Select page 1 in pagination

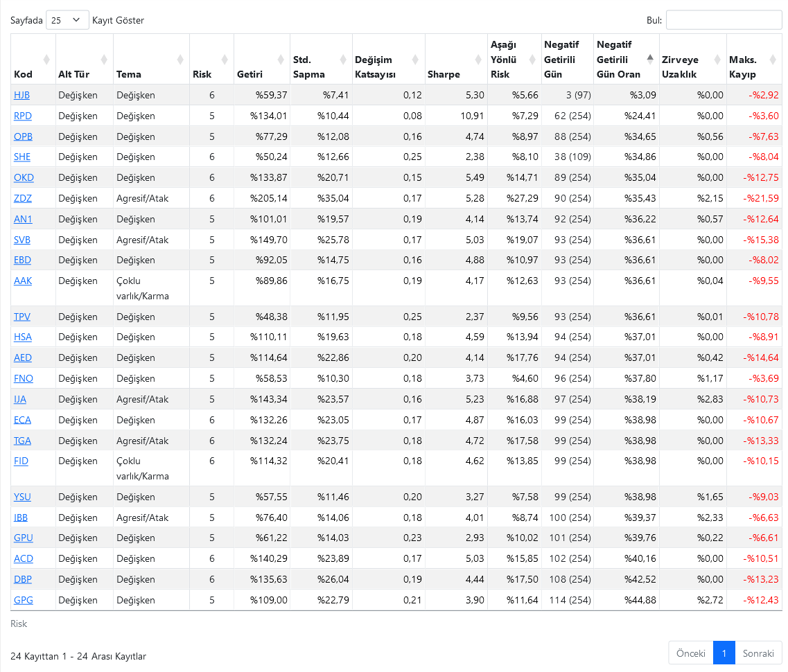[724, 653]
